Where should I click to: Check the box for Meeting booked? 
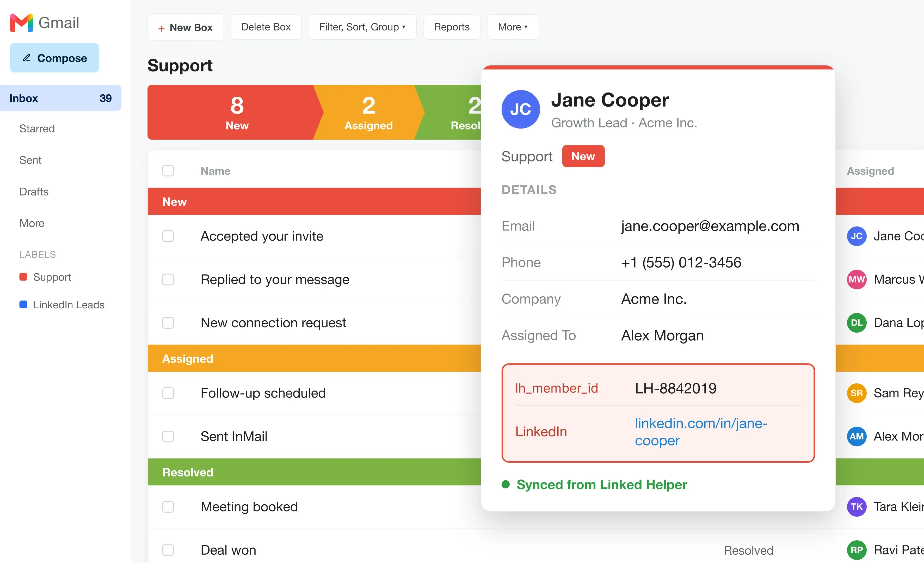(168, 507)
